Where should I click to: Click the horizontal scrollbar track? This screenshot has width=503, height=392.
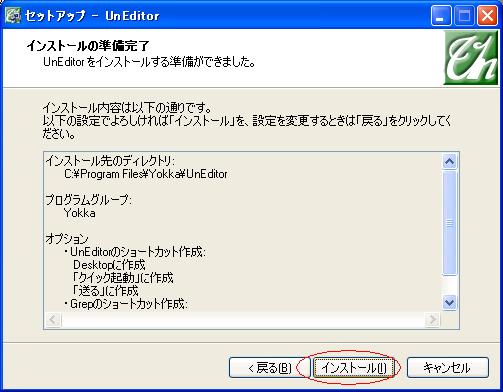pos(243,320)
